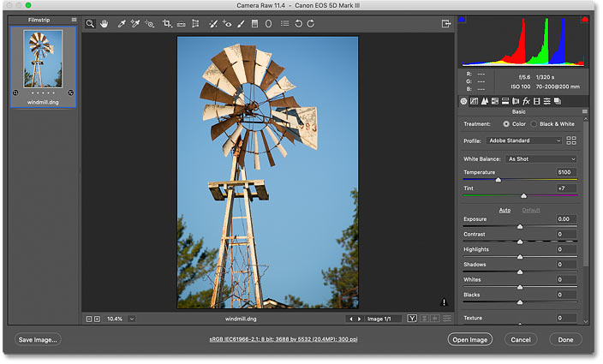Open the zoom level dropdown arrow
Screen dimensions: 603x364
[132, 319]
